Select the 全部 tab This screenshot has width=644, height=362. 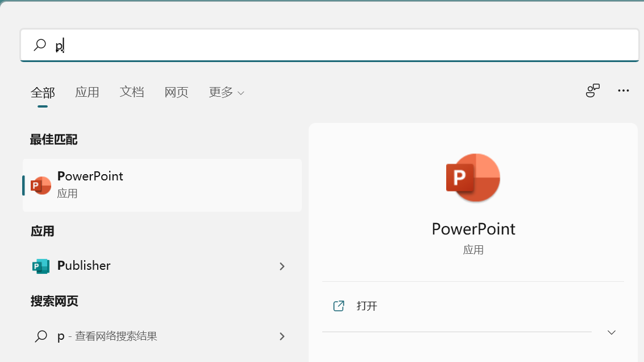pos(42,92)
